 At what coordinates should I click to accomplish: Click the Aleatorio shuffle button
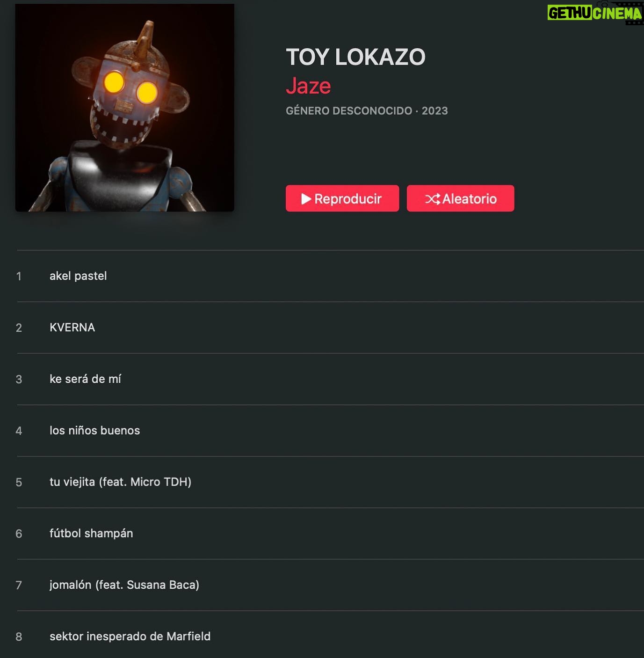coord(460,198)
